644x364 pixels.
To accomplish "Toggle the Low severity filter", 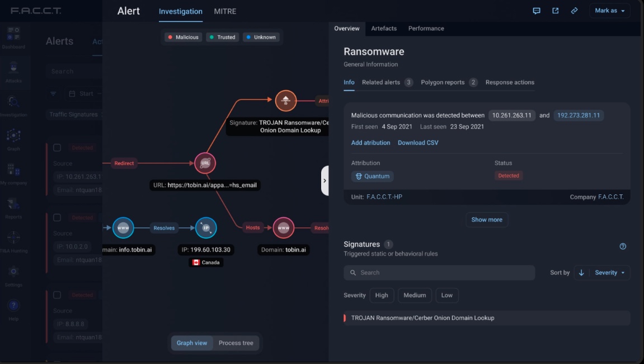I will [447, 295].
